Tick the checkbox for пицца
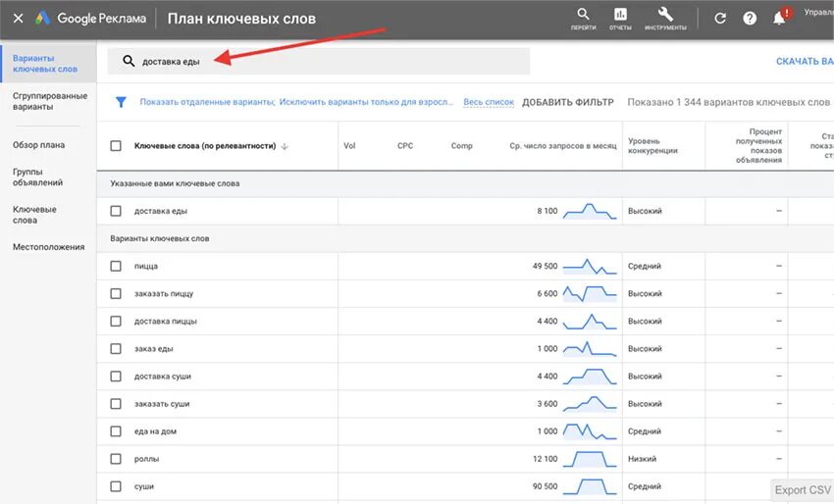Viewport: 834px width, 504px height. pyautogui.click(x=116, y=266)
